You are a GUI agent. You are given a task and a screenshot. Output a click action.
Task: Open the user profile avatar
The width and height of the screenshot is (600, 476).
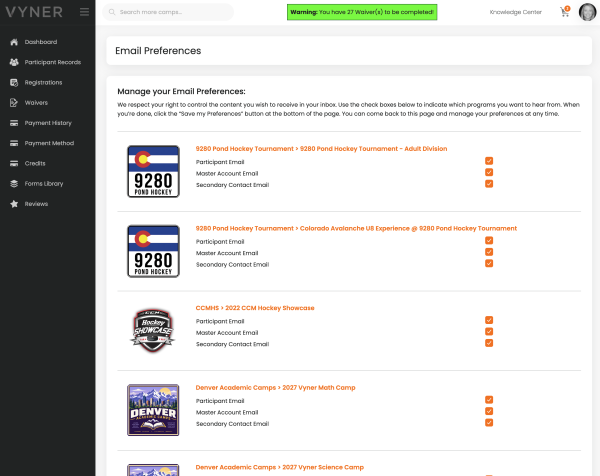pos(587,12)
